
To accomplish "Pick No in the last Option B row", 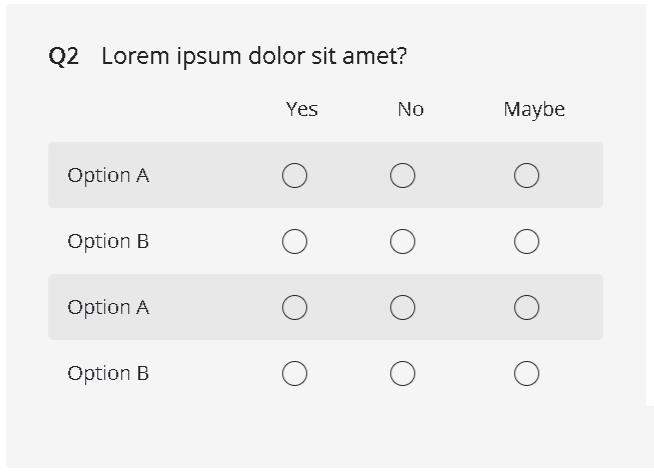I will click(x=402, y=374).
